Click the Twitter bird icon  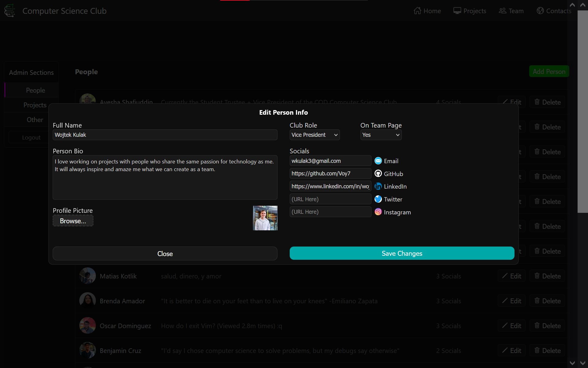click(378, 199)
